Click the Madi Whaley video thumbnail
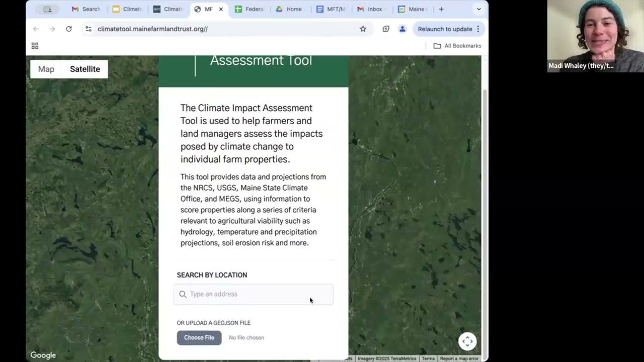 596,36
